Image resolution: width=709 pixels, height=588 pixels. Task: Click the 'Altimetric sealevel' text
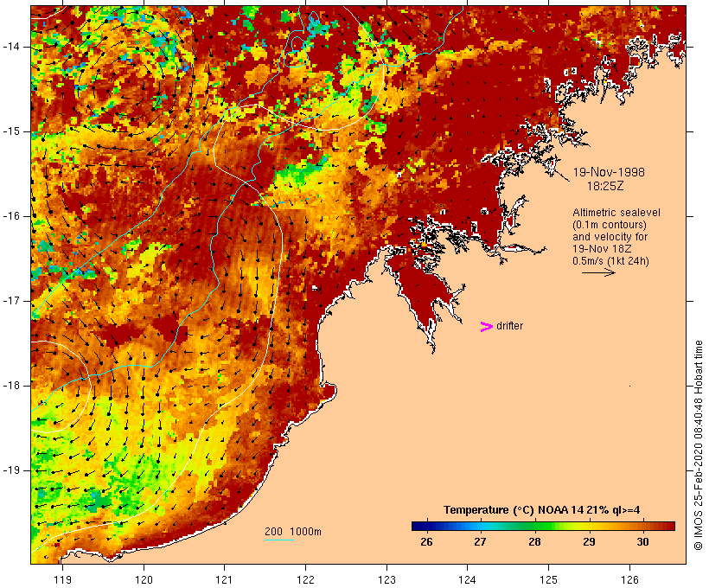(616, 213)
